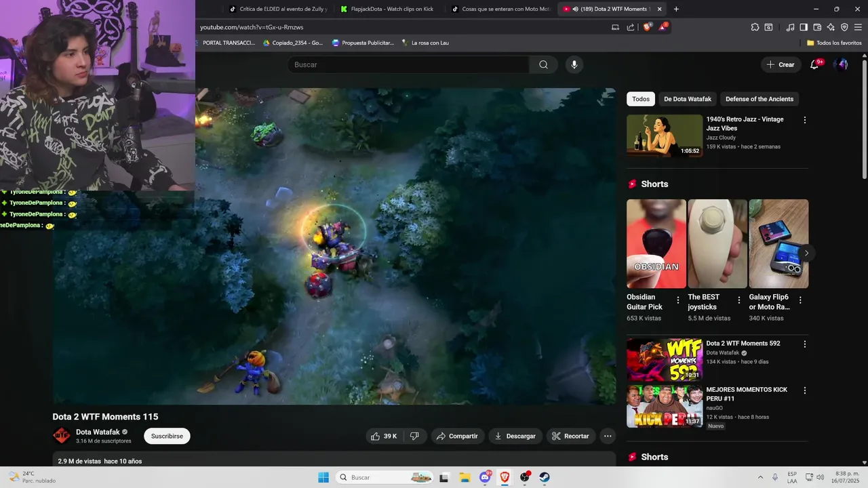Open OBS Studio from the taskbar
This screenshot has width=868, height=488.
coord(524,477)
